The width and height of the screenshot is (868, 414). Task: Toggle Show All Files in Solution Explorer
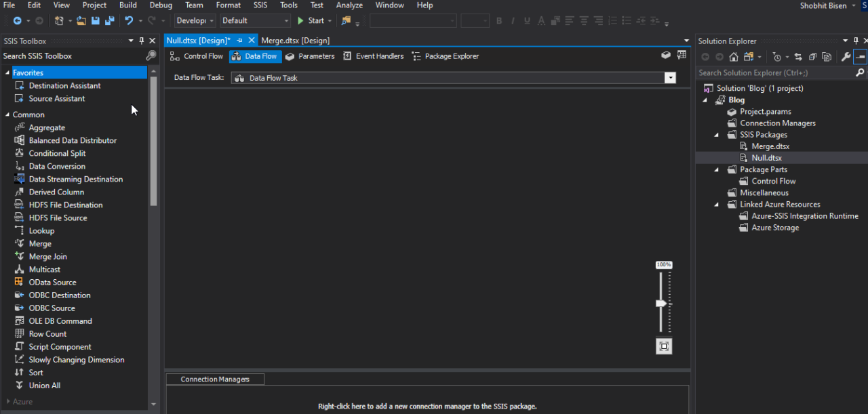827,57
